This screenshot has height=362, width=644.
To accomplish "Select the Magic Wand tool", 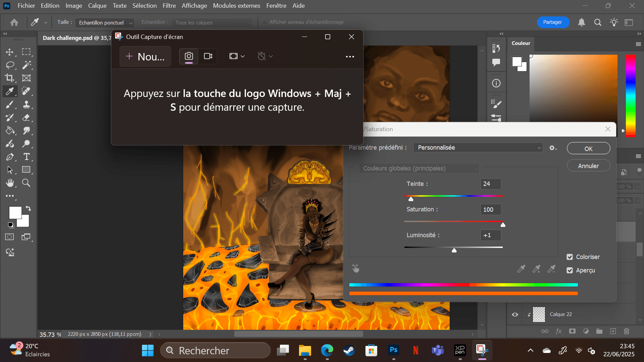I will click(x=26, y=65).
